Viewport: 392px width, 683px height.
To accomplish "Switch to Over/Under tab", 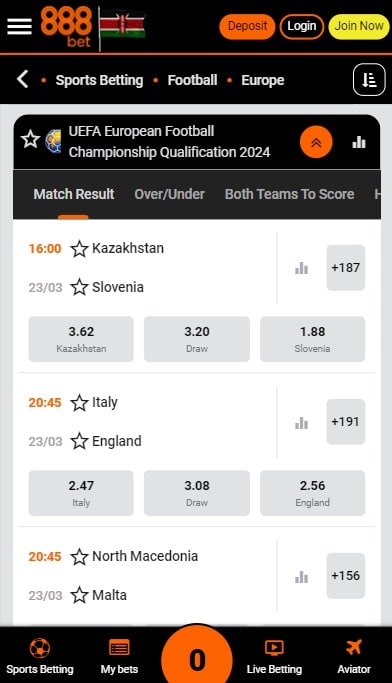I will click(169, 194).
